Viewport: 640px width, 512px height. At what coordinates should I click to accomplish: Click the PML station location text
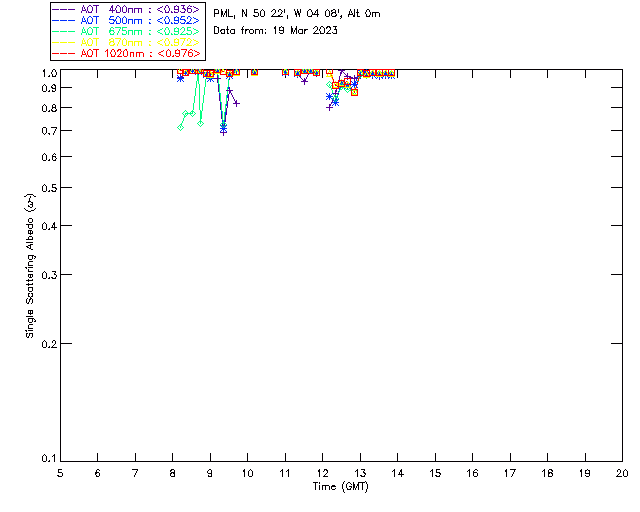(x=297, y=14)
